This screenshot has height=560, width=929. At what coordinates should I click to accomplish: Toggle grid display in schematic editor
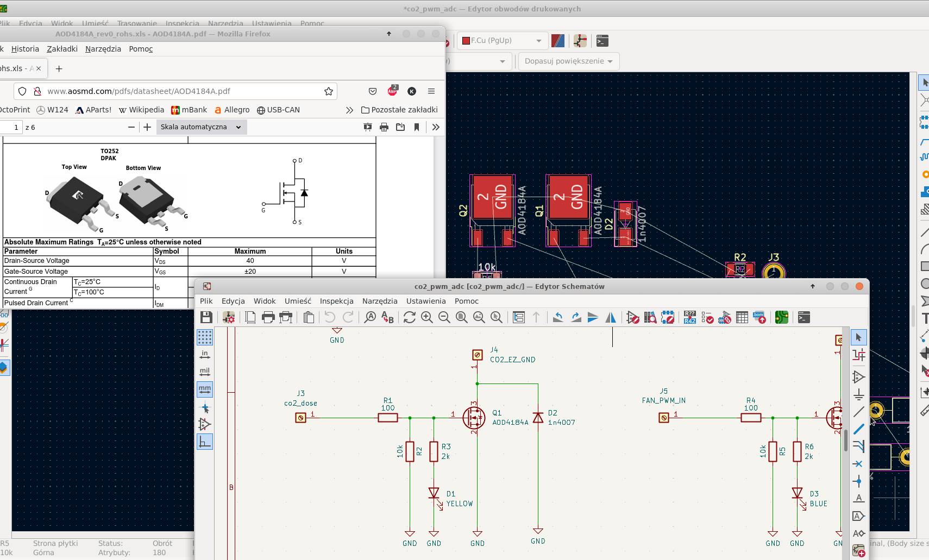pyautogui.click(x=205, y=337)
